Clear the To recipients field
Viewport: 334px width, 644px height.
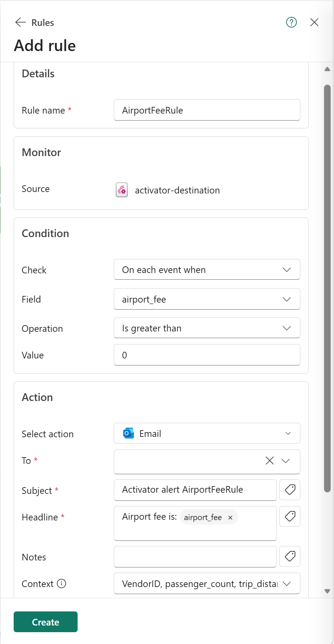tap(270, 461)
